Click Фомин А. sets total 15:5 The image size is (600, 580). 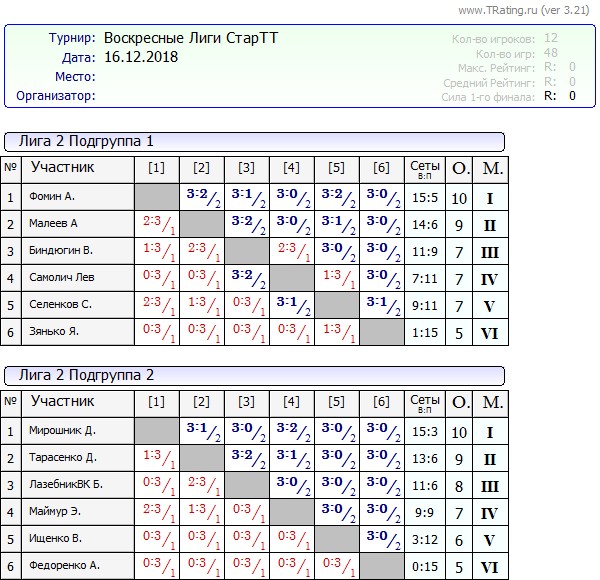[x=424, y=197]
